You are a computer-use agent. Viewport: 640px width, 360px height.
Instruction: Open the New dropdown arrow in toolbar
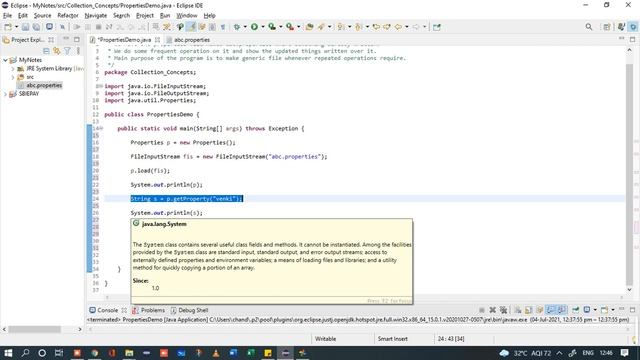coord(17,27)
